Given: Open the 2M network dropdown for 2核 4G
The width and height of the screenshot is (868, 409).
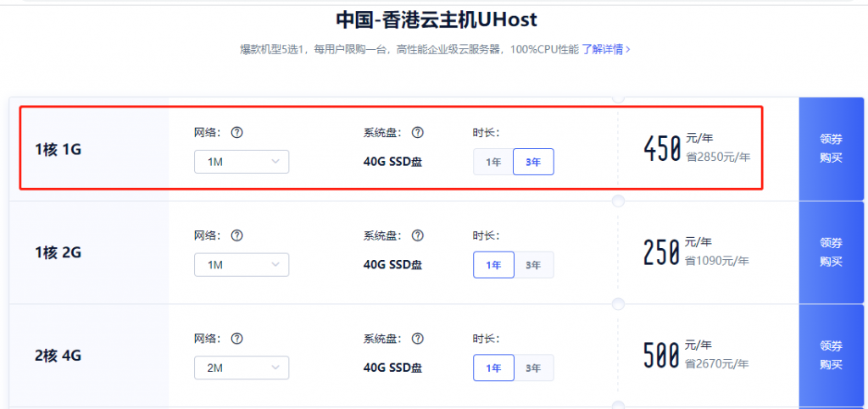Looking at the screenshot, I should coord(242,368).
